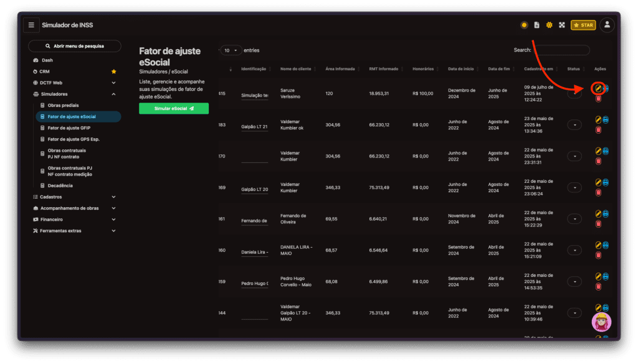Click the yellow STAR button
The width and height of the screenshot is (638, 364).
pyautogui.click(x=583, y=25)
